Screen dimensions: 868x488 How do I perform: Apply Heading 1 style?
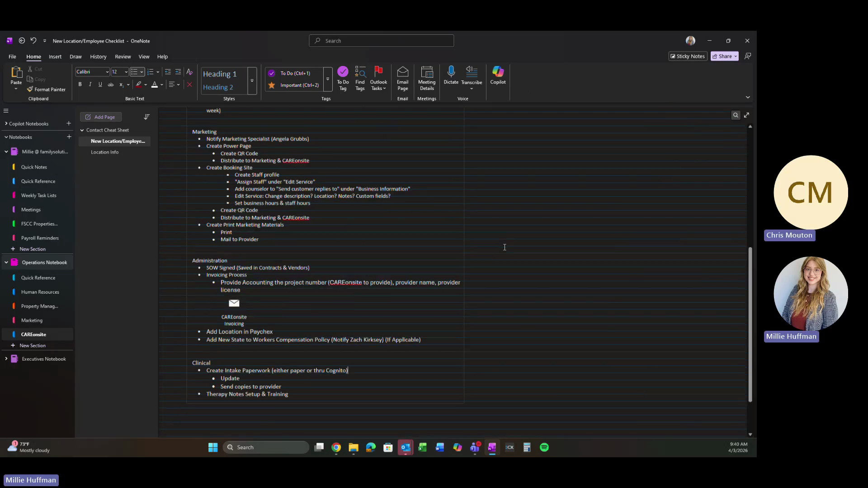click(220, 74)
